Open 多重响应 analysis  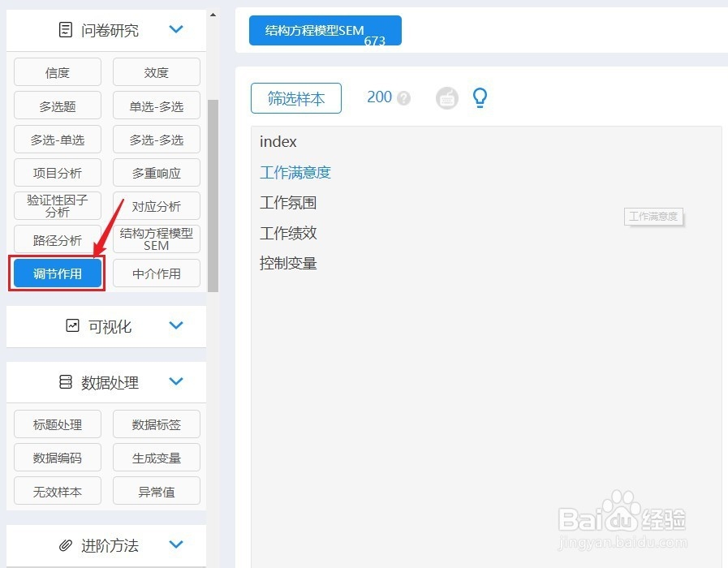(157, 173)
